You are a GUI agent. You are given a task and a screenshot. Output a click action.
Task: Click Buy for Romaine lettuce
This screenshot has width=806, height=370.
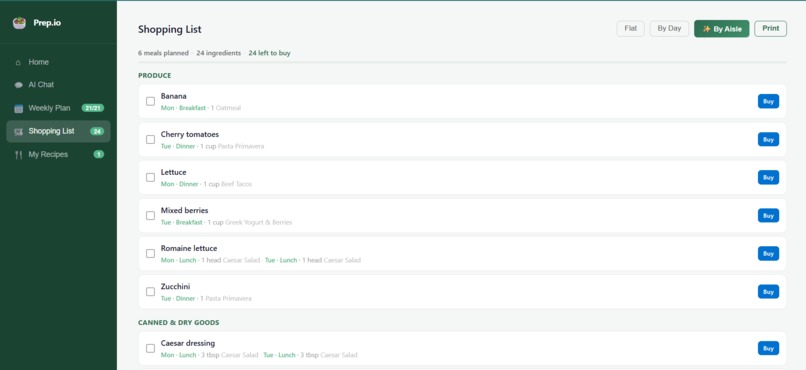(x=768, y=253)
